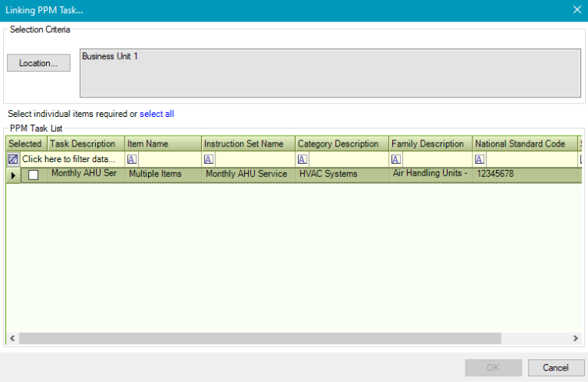Viewport: 588px width, 382px height.
Task: Click the horizontal scrollbar left arrow
Action: (12, 338)
